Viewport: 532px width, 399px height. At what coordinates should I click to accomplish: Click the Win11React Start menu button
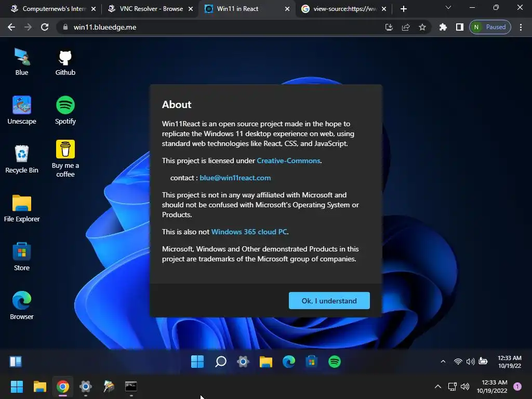[x=197, y=362]
